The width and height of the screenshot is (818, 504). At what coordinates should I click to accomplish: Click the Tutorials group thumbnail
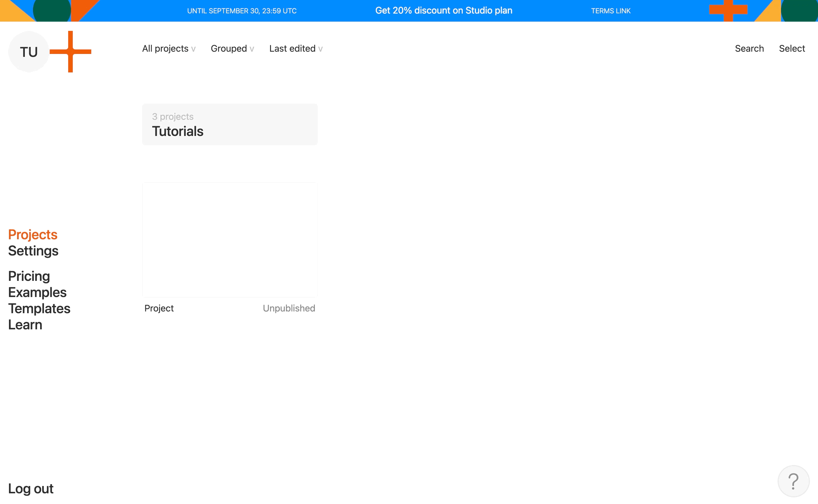tap(230, 124)
